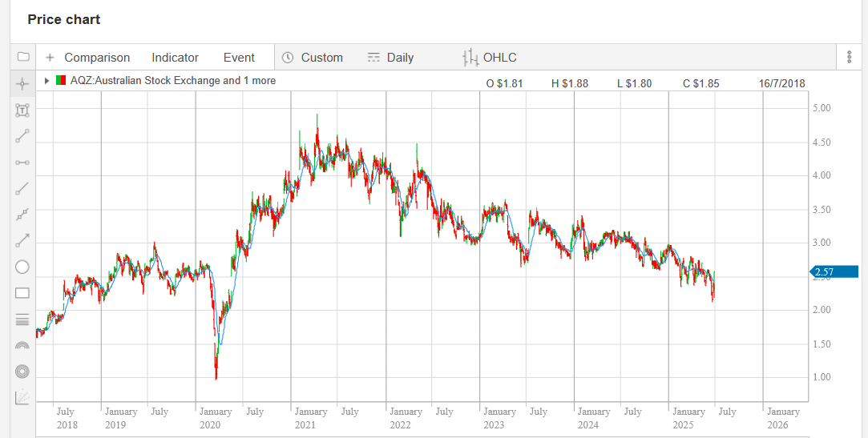Image resolution: width=868 pixels, height=438 pixels.
Task: Open the Daily interval dropdown
Action: click(390, 58)
